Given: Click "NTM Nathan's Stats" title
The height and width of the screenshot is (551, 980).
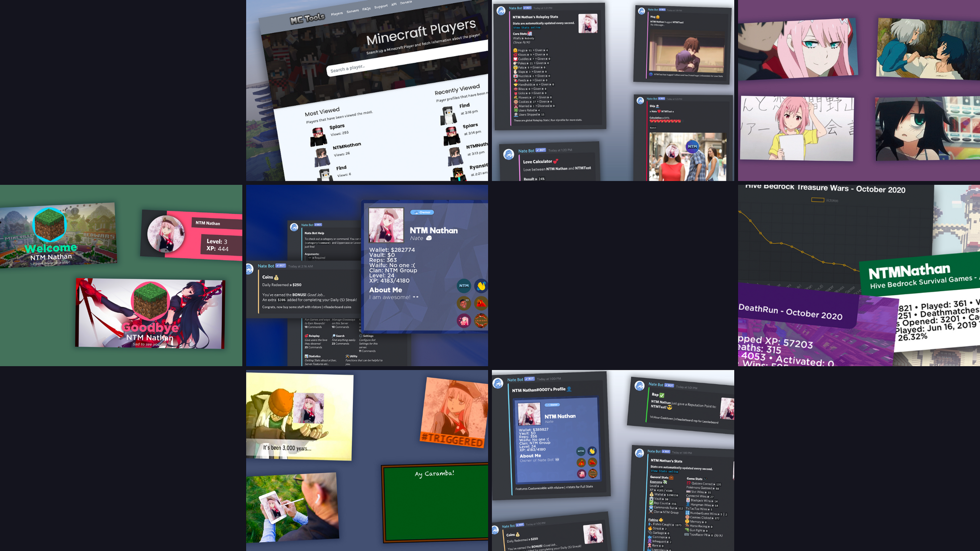Looking at the screenshot, I should [x=666, y=461].
